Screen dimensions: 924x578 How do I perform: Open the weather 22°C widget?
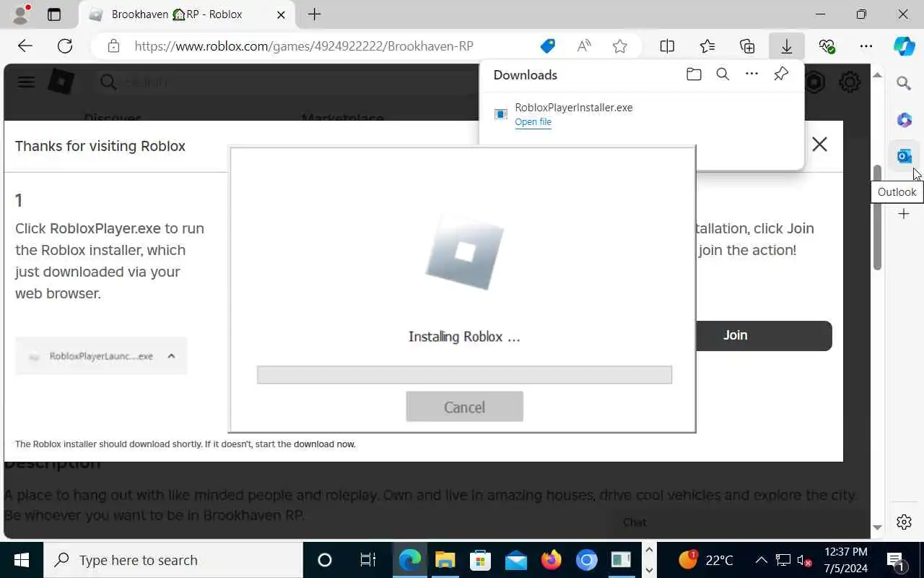706,560
